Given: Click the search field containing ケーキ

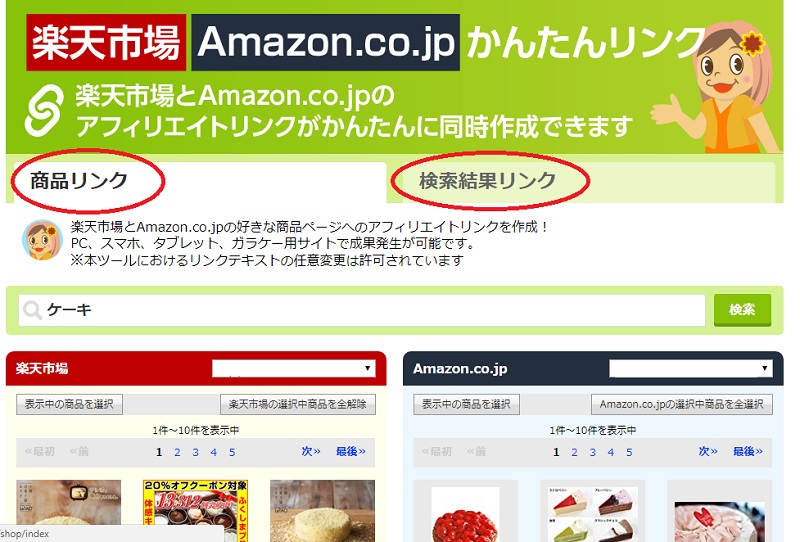Looking at the screenshot, I should 362,310.
